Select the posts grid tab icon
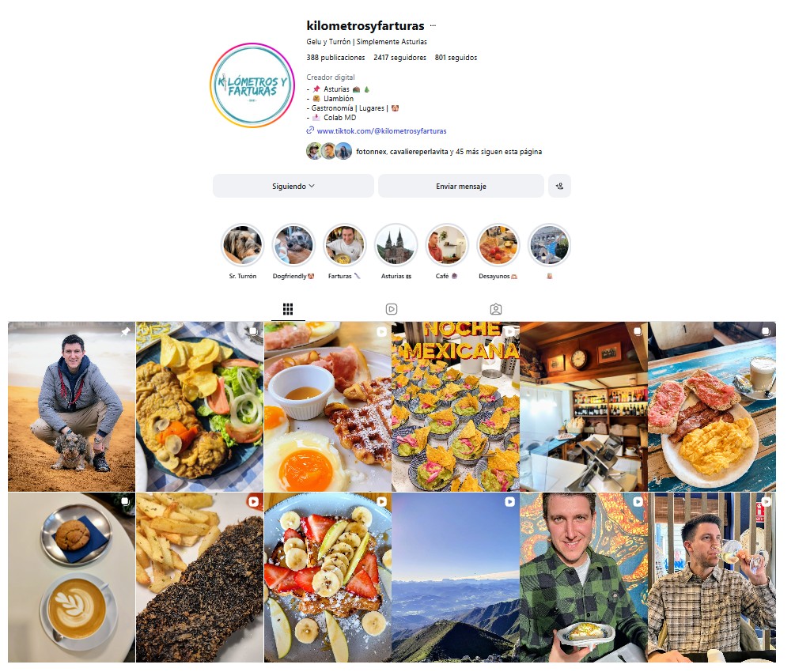The image size is (795, 672). click(288, 309)
